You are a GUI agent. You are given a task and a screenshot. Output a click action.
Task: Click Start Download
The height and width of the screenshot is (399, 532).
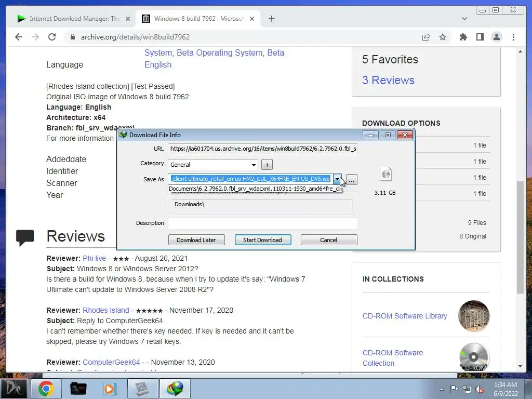point(262,240)
